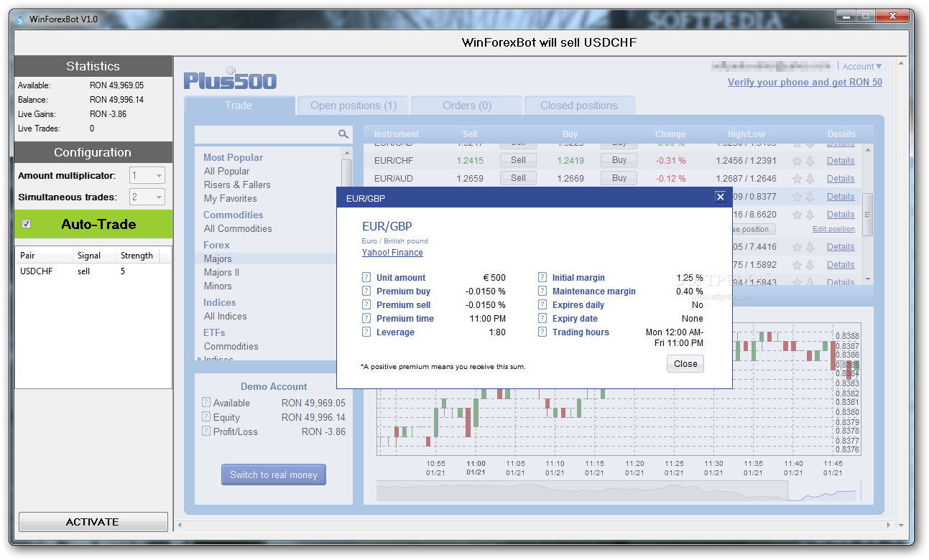The height and width of the screenshot is (560, 929).
Task: Click the bell icon in the 8.6620 row
Action: (x=810, y=215)
